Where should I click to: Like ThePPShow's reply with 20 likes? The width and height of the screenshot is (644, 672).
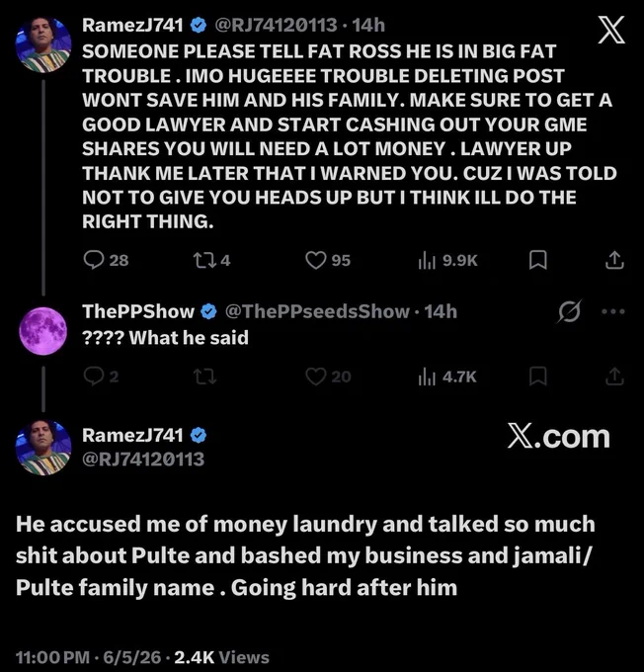tap(328, 377)
